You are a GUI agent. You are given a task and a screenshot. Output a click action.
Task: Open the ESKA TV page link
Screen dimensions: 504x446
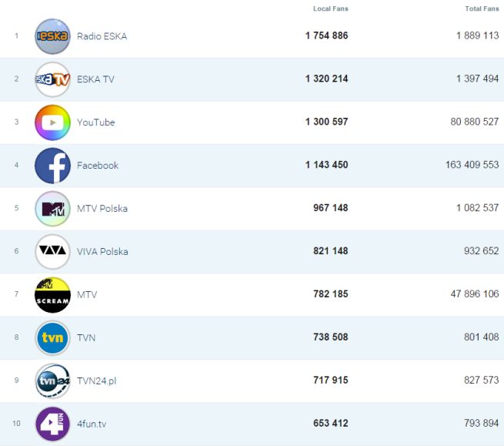tap(95, 79)
